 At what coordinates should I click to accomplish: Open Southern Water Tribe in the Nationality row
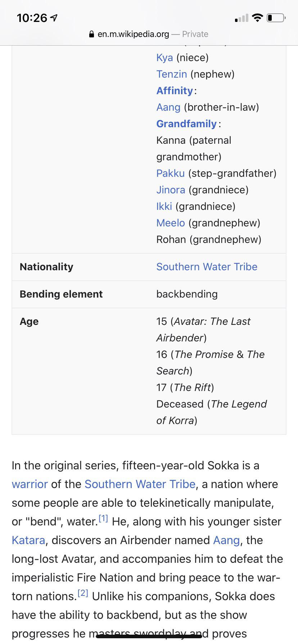tap(207, 267)
